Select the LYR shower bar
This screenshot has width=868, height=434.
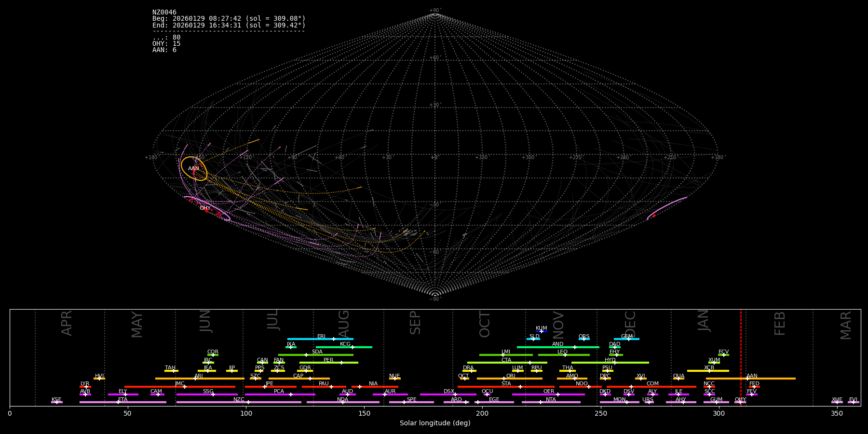click(85, 387)
